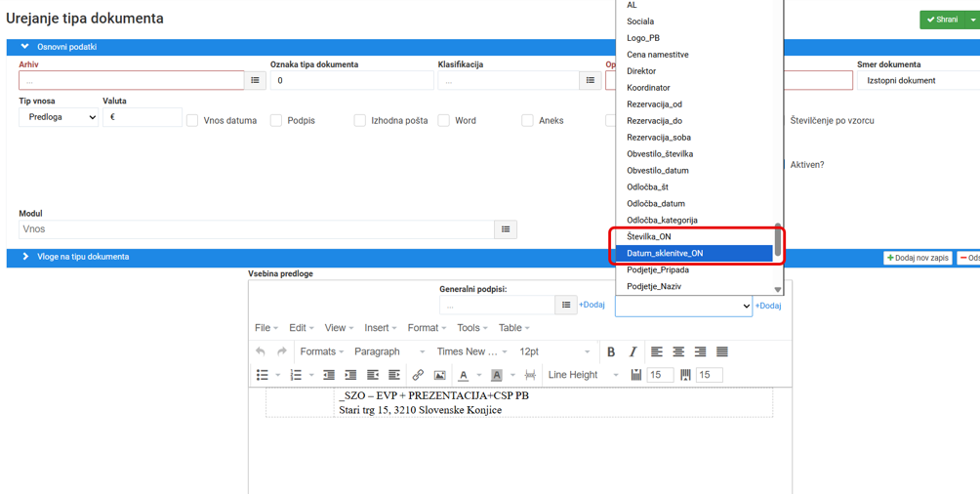
Task: Click the green Shrani save button
Action: tap(942, 20)
